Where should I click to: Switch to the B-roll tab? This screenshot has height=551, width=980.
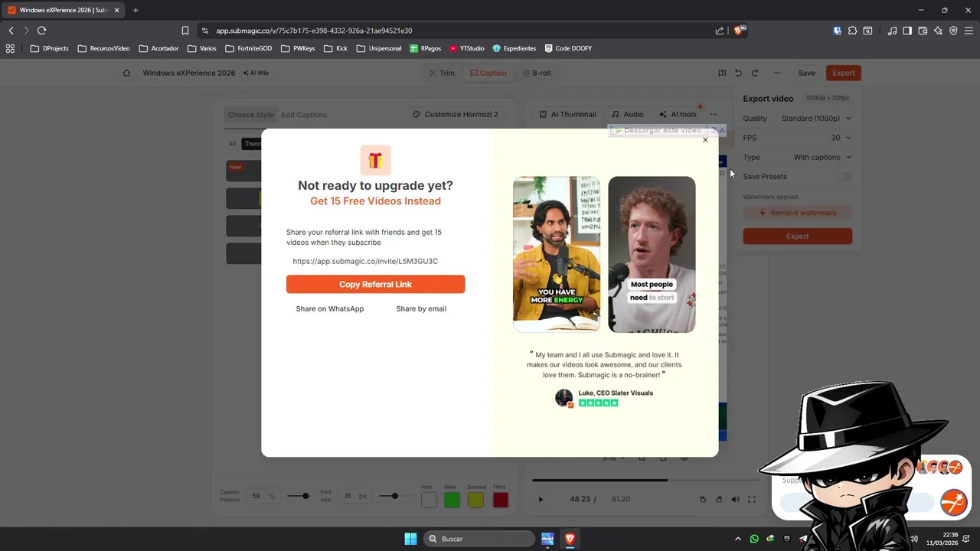tap(537, 73)
